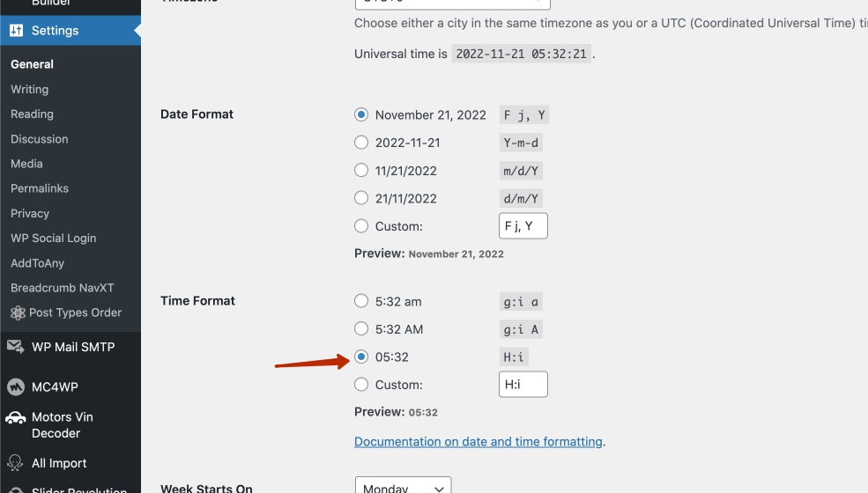Click the Post Types Order atom icon
The image size is (868, 493).
pyautogui.click(x=17, y=313)
